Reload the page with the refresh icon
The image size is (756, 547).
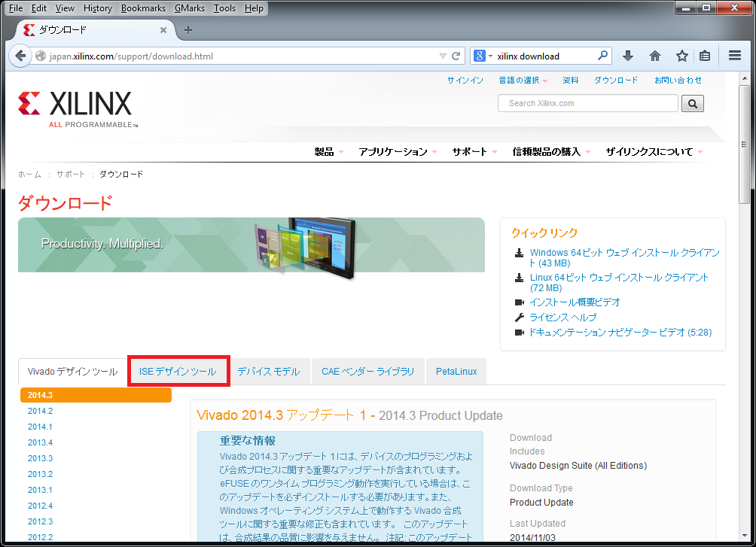pos(456,56)
